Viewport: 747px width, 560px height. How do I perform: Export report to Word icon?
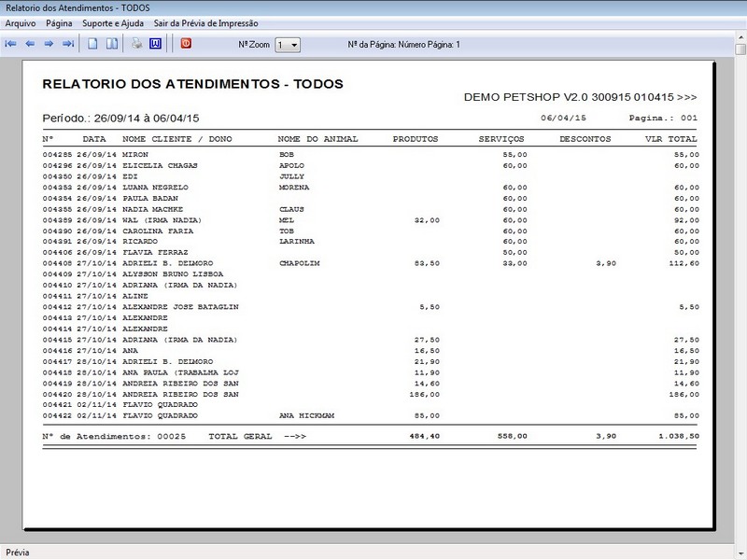[155, 44]
